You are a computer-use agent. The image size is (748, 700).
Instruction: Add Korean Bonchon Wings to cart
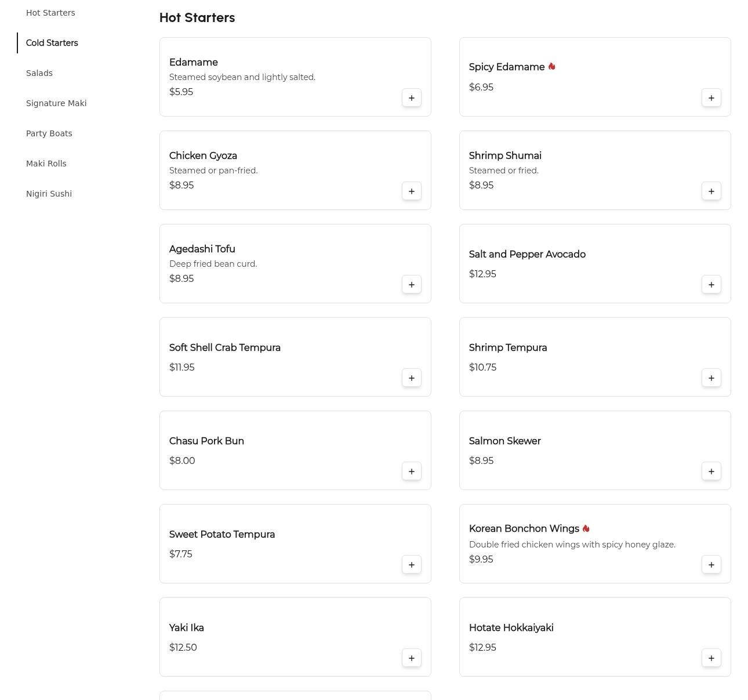711,565
